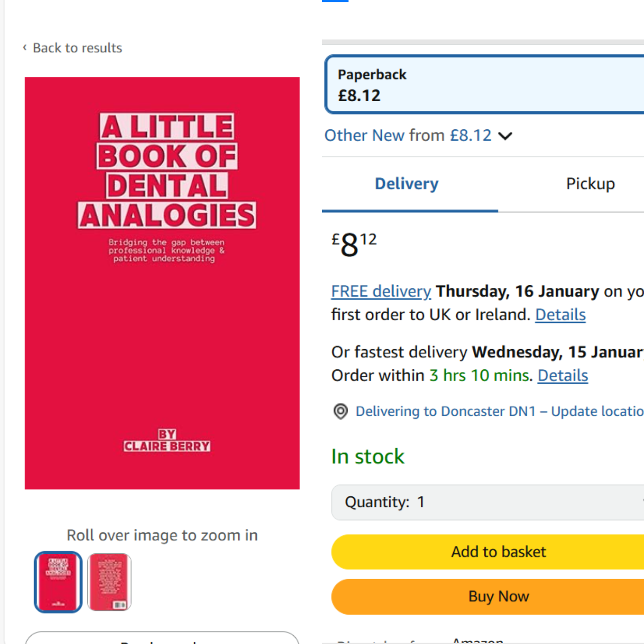Switch to the Pickup tab
This screenshot has width=644, height=644.
pos(590,184)
